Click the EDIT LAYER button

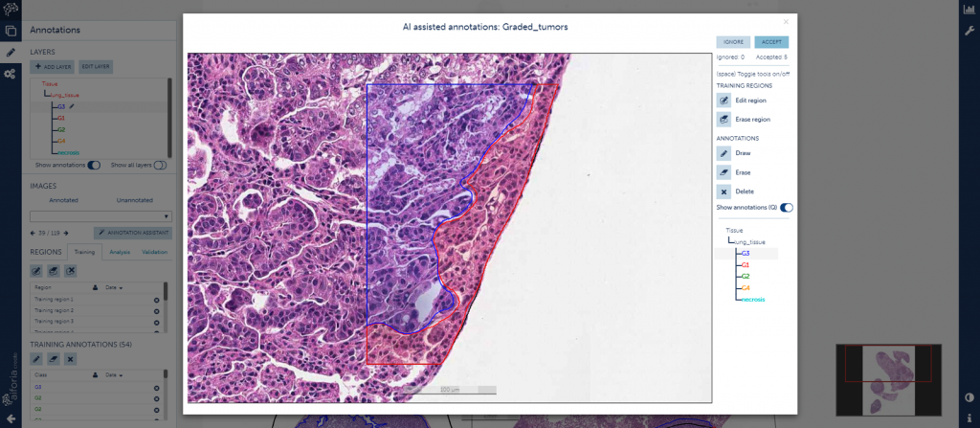click(96, 67)
